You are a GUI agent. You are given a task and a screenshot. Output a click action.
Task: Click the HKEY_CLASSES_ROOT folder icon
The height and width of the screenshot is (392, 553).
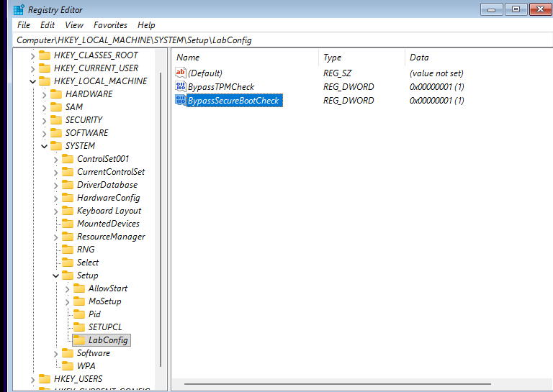[x=45, y=55]
